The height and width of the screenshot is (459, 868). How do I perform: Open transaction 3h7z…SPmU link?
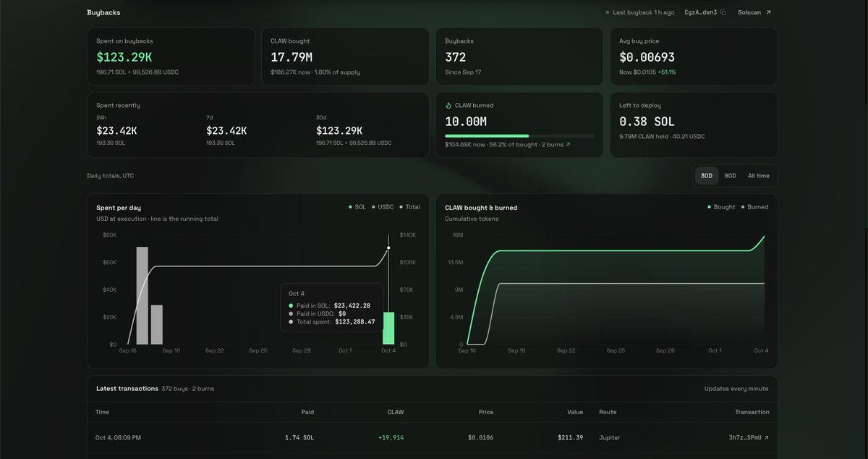coord(749,438)
